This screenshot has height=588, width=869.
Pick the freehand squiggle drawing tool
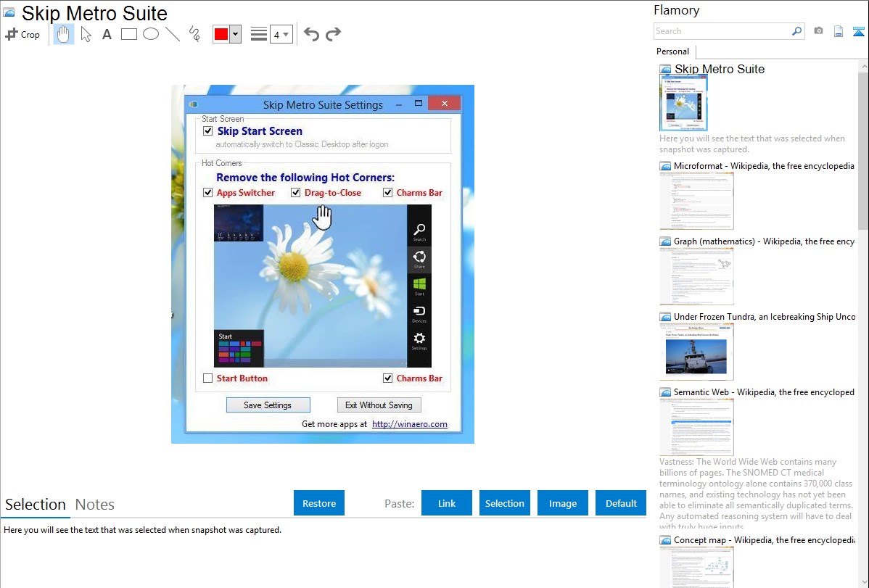click(x=194, y=34)
